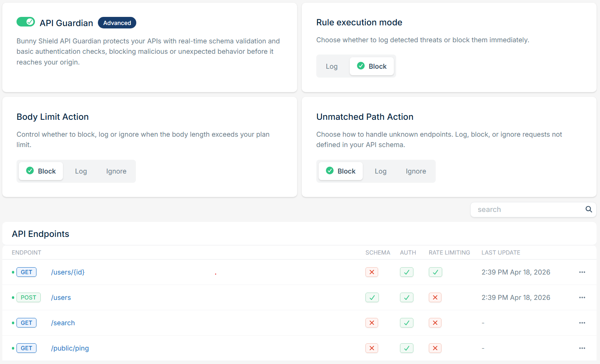Open the more options menu for /public/ping

coord(582,348)
